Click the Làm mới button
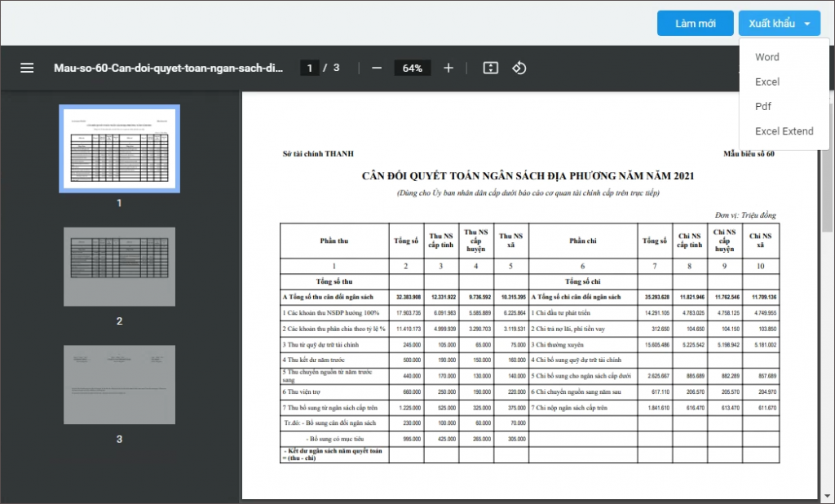This screenshot has width=835, height=504. [x=695, y=23]
